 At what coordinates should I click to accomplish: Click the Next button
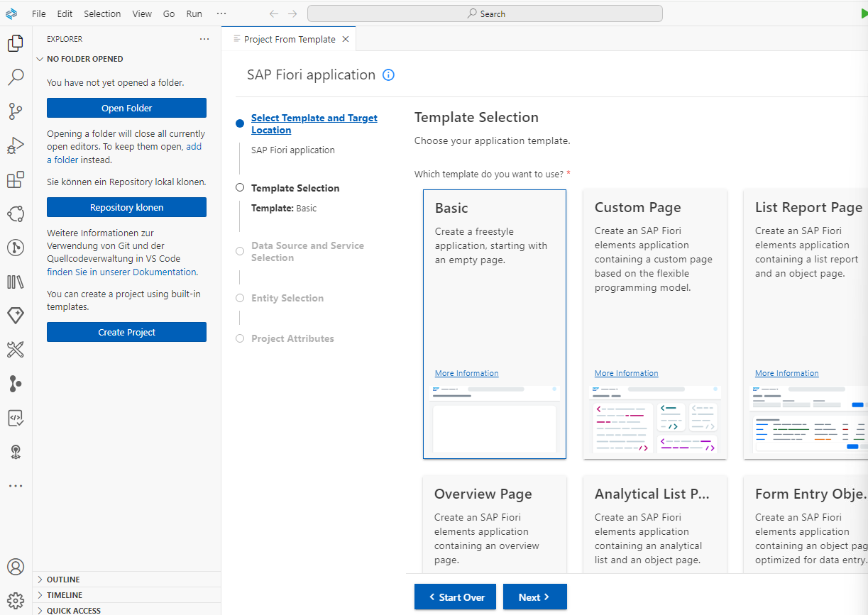click(x=535, y=597)
